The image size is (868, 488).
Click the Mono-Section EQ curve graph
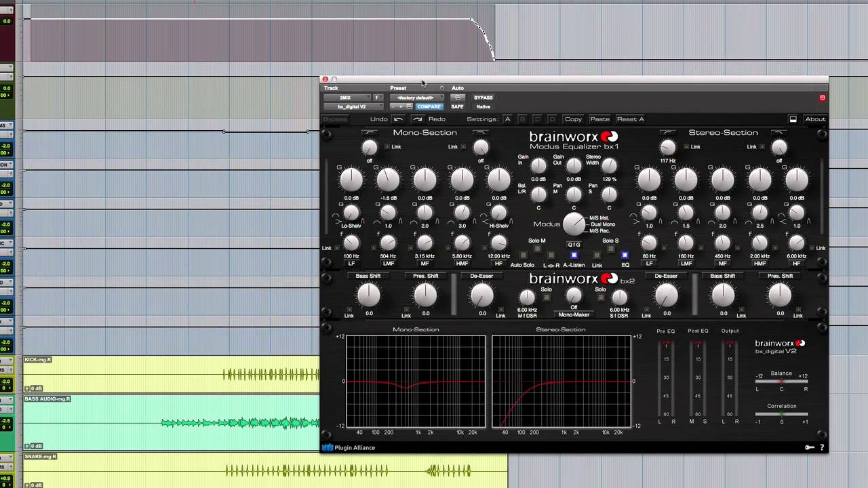click(416, 381)
